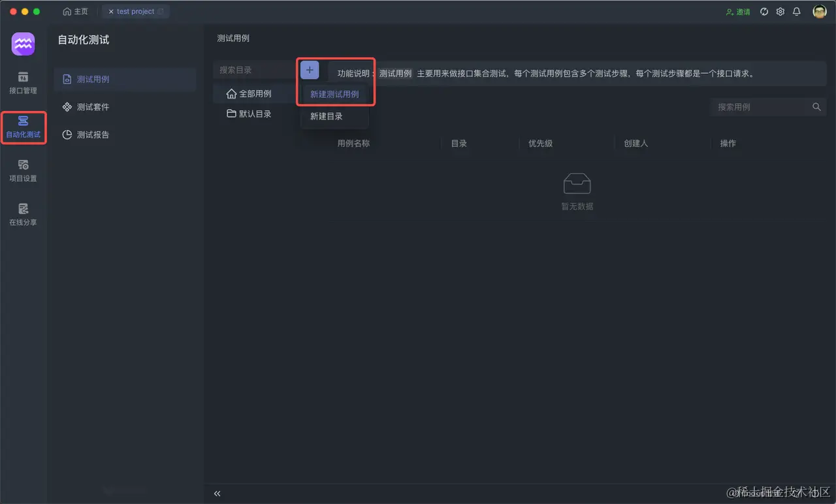Open the blue plus dropdown for new items
The image size is (836, 504).
pyautogui.click(x=309, y=69)
